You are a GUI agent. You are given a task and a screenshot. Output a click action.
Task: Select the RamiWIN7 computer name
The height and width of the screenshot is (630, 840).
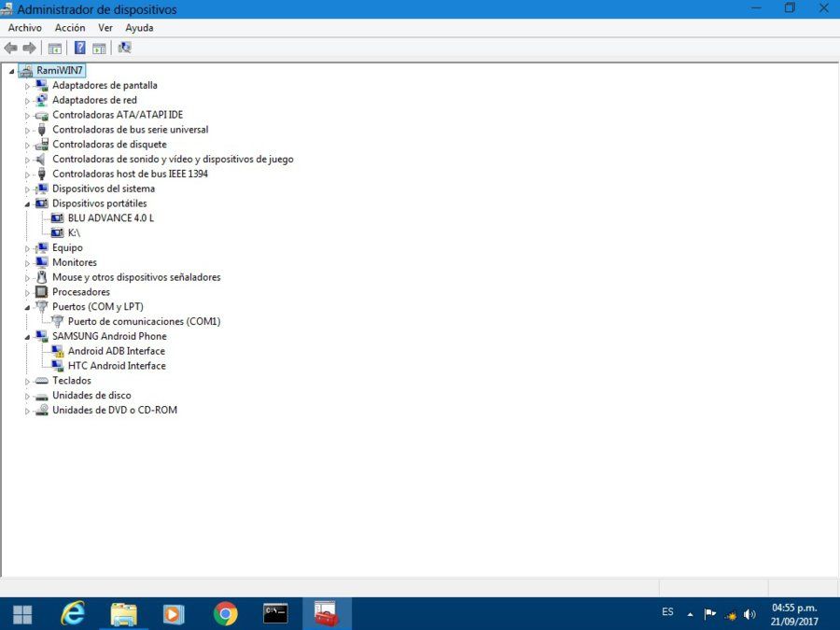[60, 70]
